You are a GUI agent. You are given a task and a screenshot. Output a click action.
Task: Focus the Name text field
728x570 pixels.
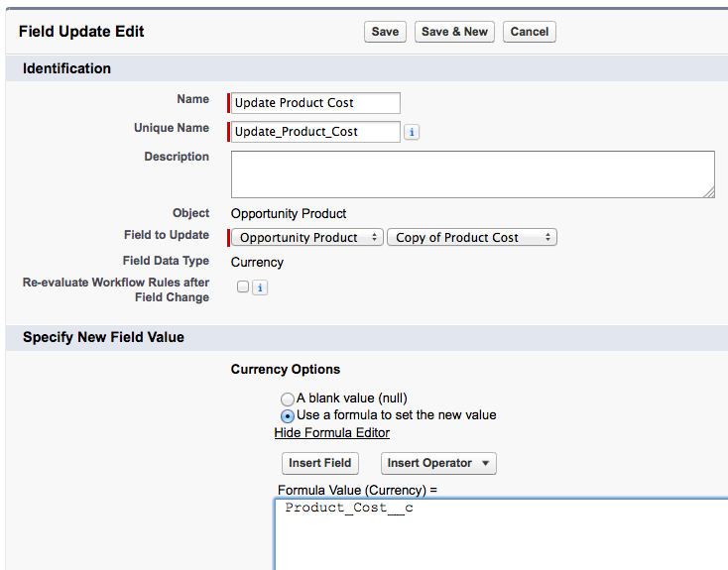[x=315, y=103]
